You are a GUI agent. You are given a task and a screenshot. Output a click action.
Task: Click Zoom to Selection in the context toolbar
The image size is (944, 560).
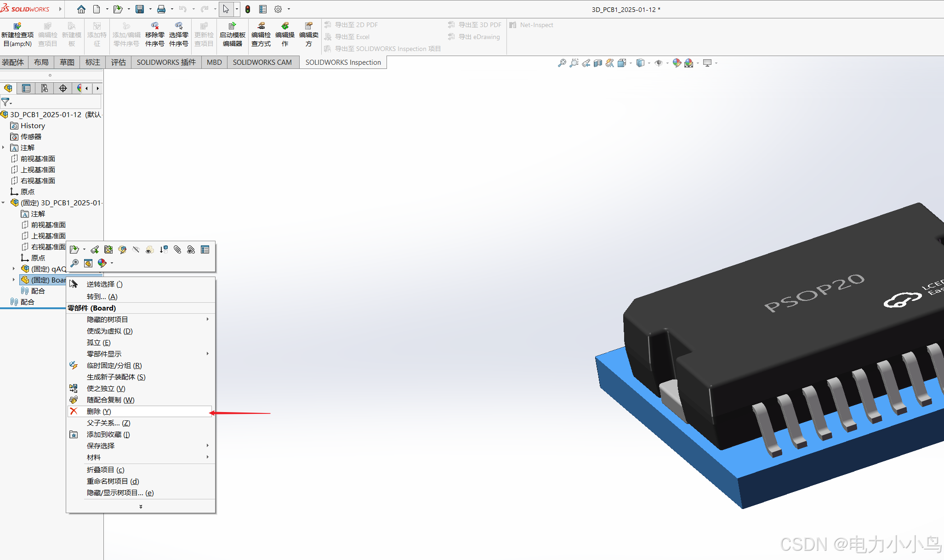coord(74,263)
